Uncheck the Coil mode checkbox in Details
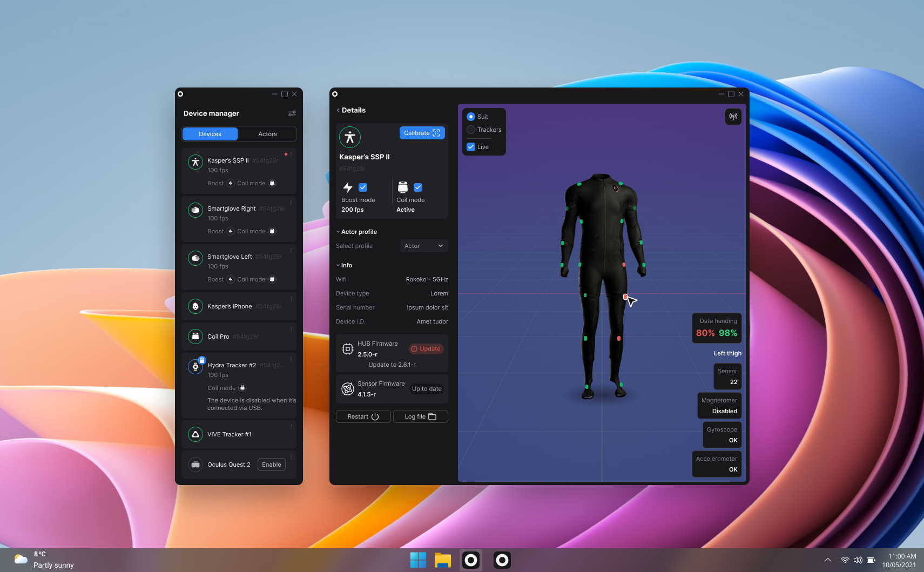This screenshot has width=924, height=572. coord(418,187)
